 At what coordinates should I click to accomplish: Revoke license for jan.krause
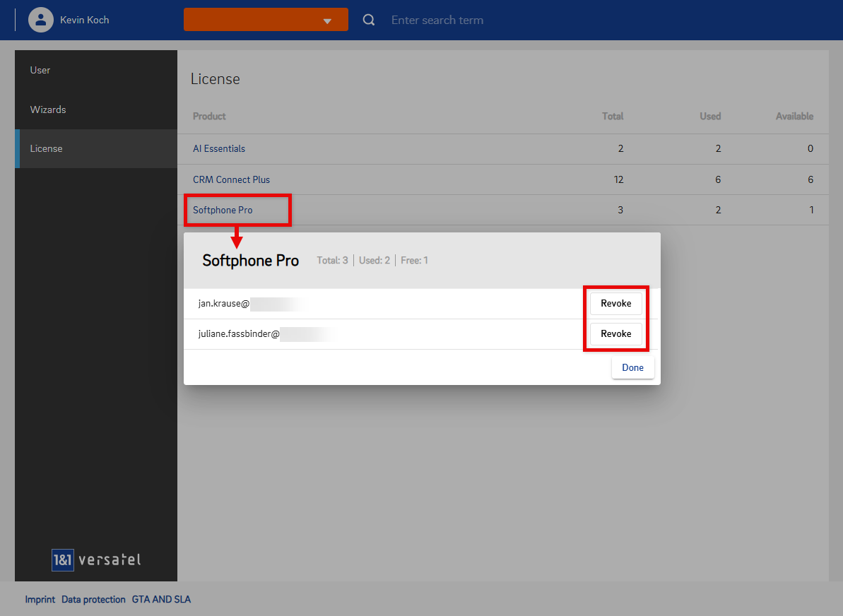pyautogui.click(x=615, y=303)
